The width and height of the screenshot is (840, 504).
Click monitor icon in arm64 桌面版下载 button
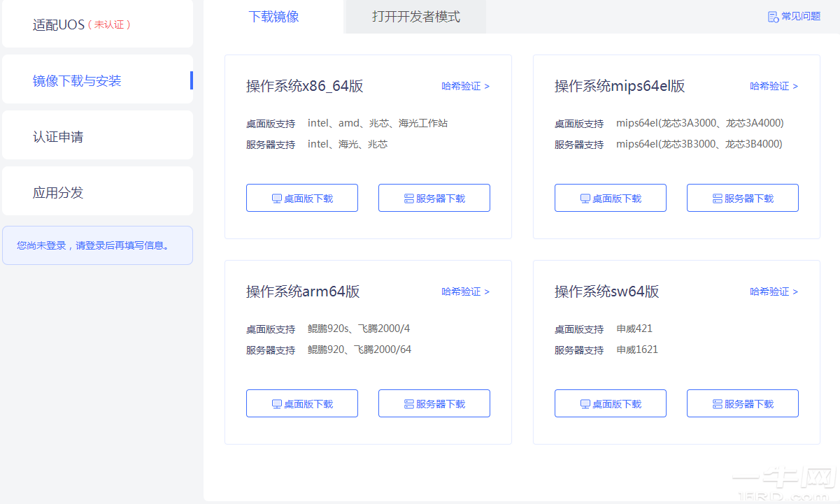point(276,404)
